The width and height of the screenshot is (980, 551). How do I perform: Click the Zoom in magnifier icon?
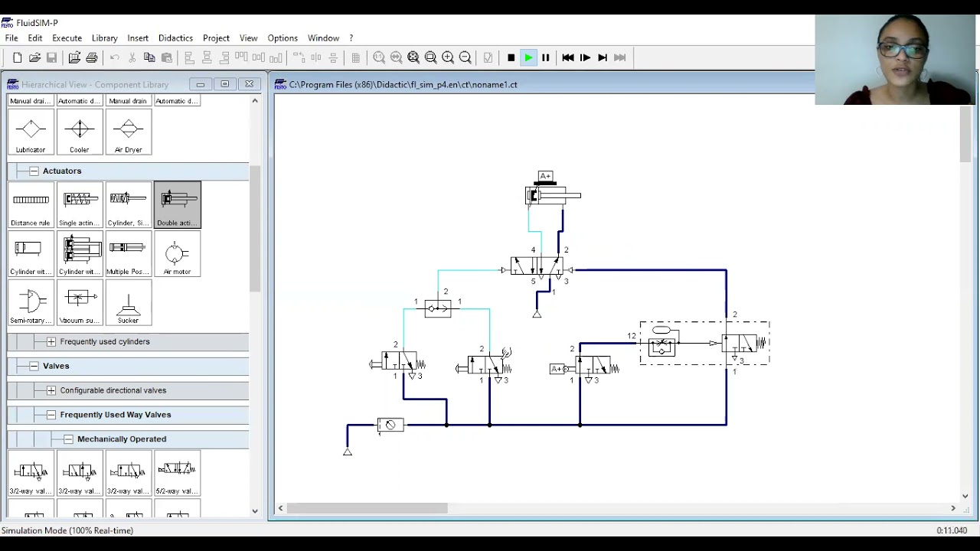point(448,57)
